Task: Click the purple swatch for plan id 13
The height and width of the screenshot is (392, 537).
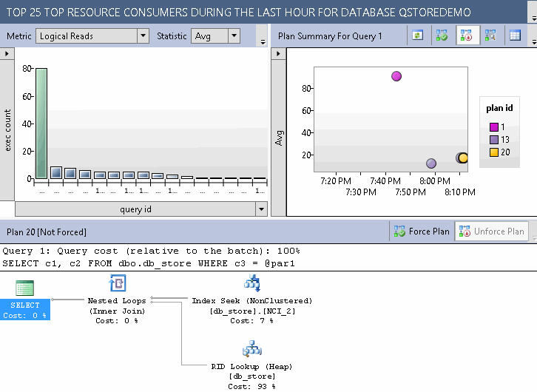Action: (493, 139)
